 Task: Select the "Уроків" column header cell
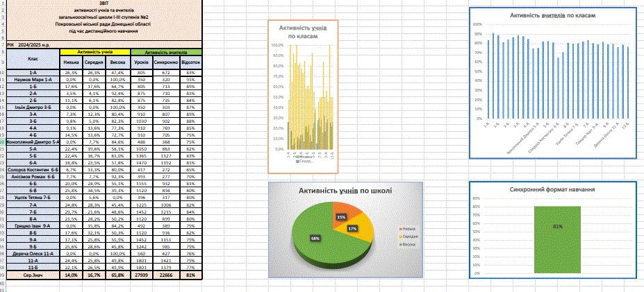142,62
